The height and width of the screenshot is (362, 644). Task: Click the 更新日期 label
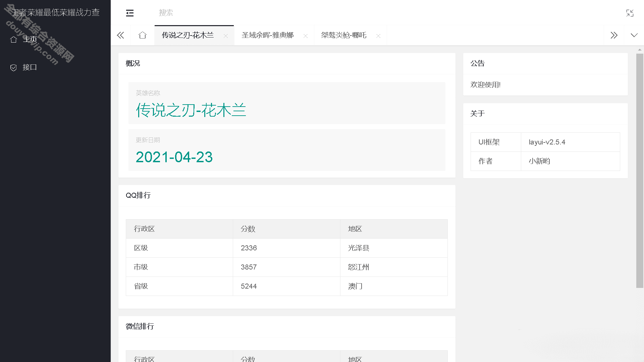click(148, 140)
